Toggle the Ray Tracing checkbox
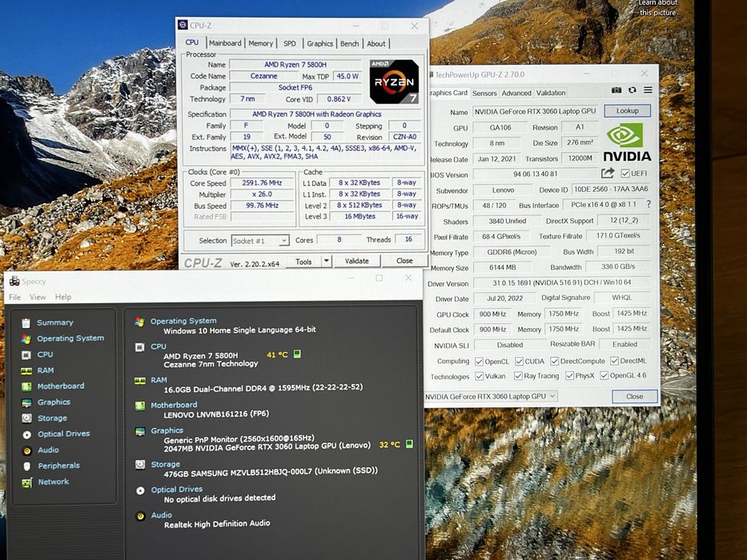 coord(518,376)
